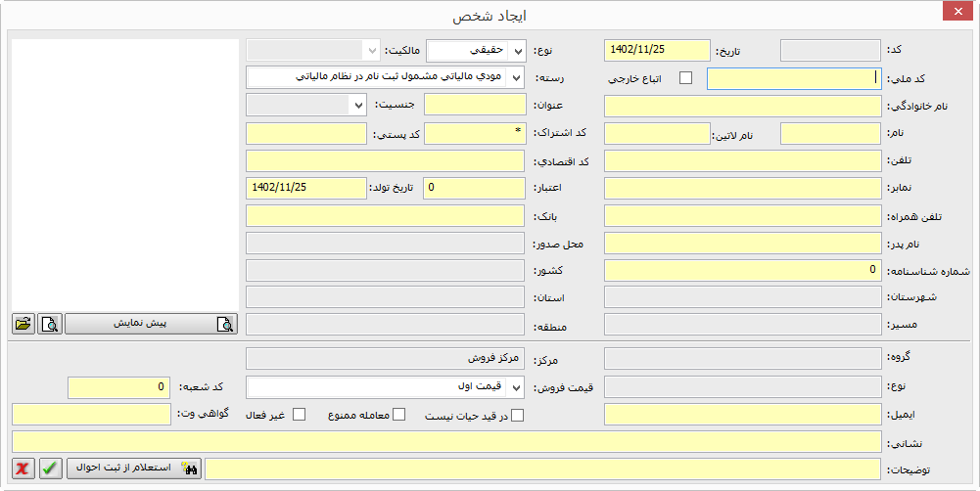
Task: Click the شماره شناسنامه field
Action: point(742,271)
